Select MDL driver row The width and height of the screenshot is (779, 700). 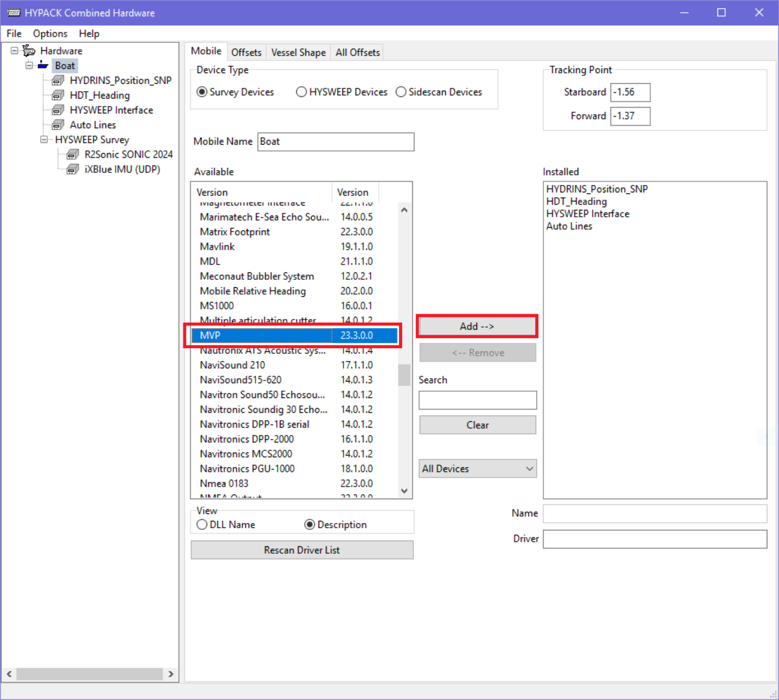[295, 262]
